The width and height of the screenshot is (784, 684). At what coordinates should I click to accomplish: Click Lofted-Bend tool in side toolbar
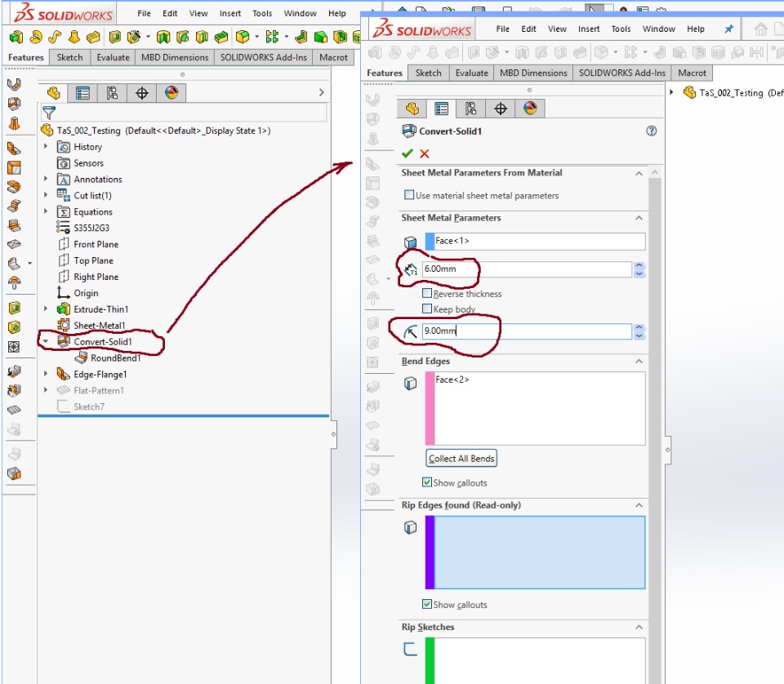click(14, 123)
